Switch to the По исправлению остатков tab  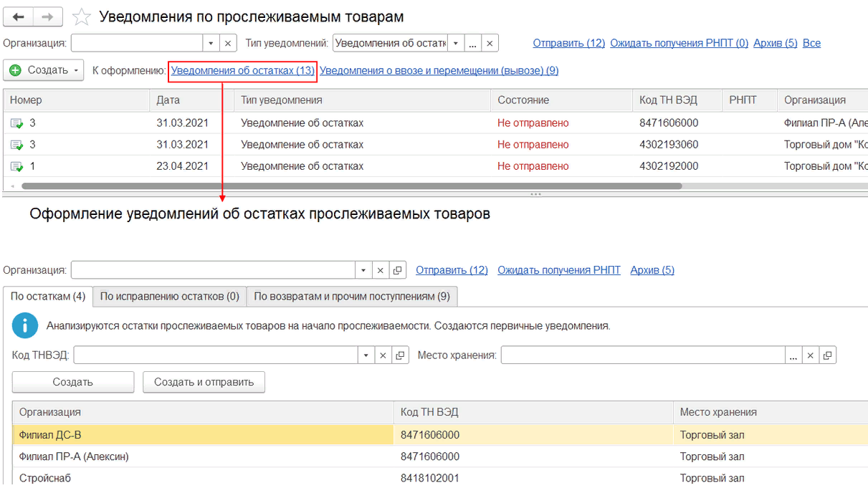coord(169,296)
